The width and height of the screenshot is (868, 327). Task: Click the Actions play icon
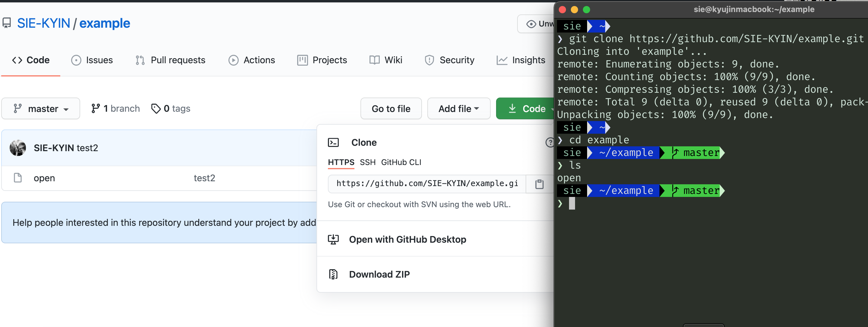click(234, 60)
